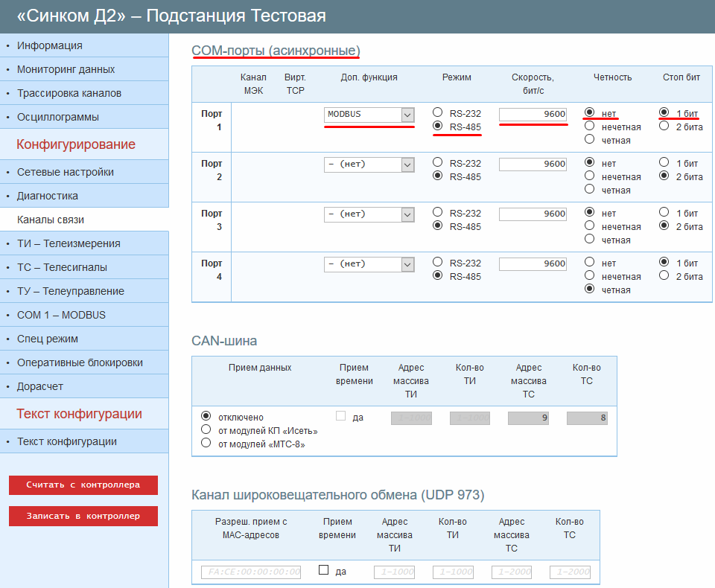Set Port 2 stop bits to 1 бит

click(664, 163)
